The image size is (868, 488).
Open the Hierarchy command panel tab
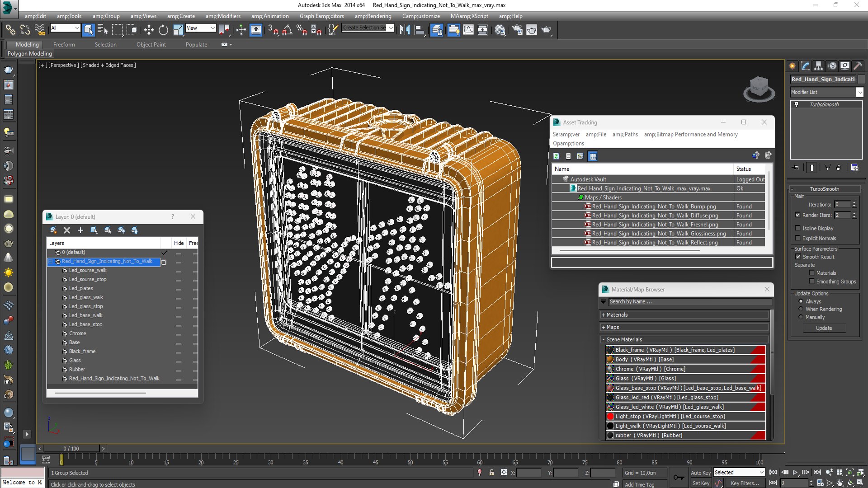(819, 66)
